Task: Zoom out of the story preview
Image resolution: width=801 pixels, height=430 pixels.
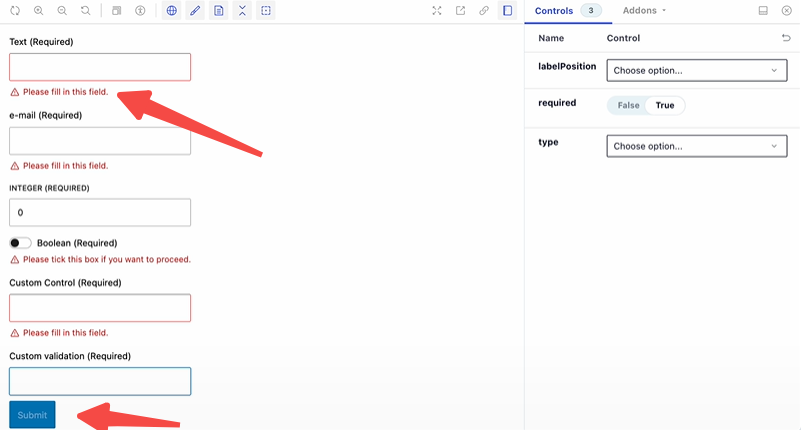Action: point(62,11)
